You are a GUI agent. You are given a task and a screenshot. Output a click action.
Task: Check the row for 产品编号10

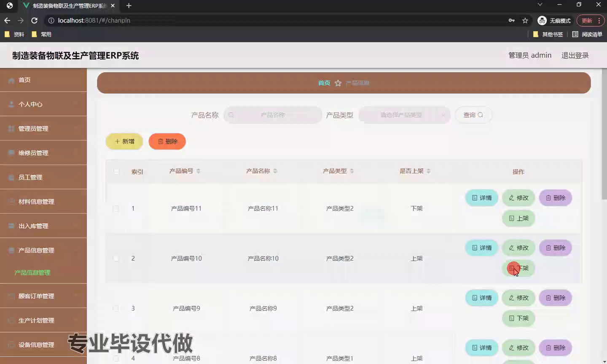click(116, 258)
